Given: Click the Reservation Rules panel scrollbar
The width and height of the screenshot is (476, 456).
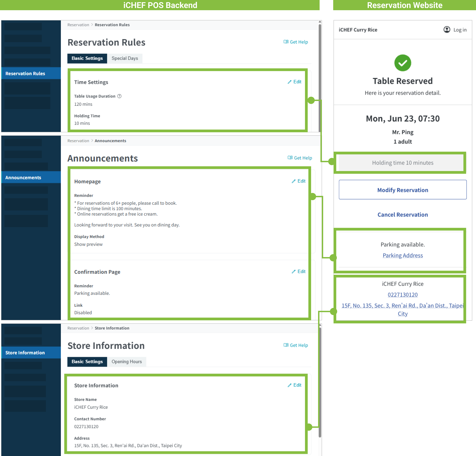Looking at the screenshot, I should (320, 61).
